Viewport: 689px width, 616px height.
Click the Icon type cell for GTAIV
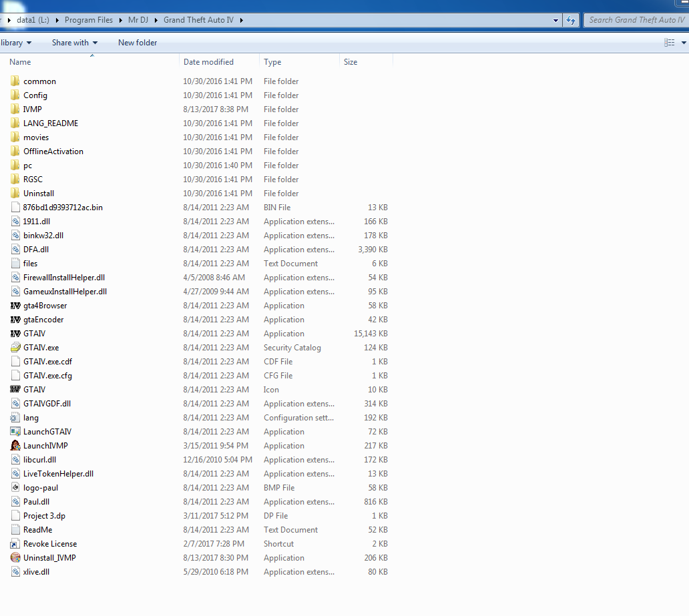[271, 390]
